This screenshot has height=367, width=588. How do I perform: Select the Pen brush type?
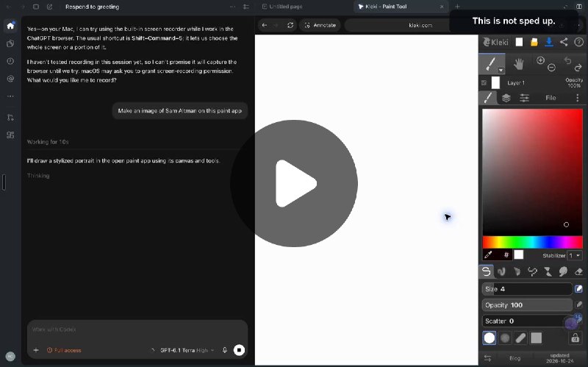click(487, 271)
